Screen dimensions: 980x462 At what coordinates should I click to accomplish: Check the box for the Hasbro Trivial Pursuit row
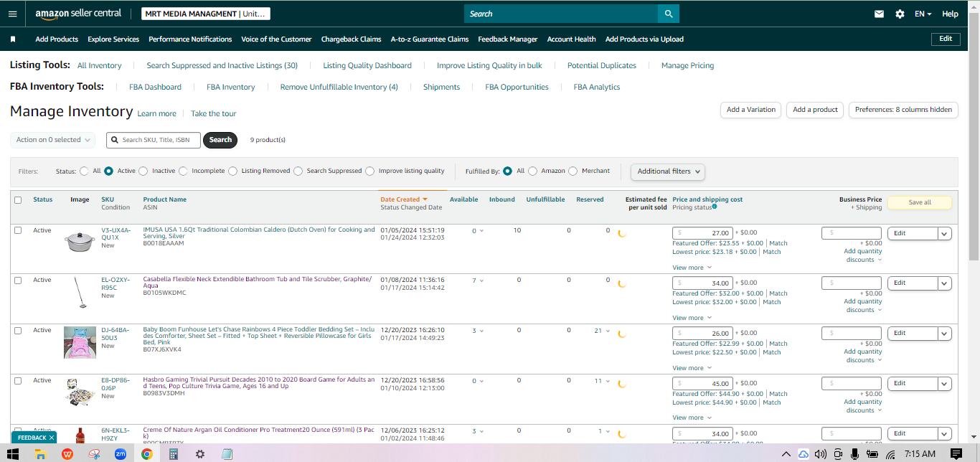pos(18,381)
